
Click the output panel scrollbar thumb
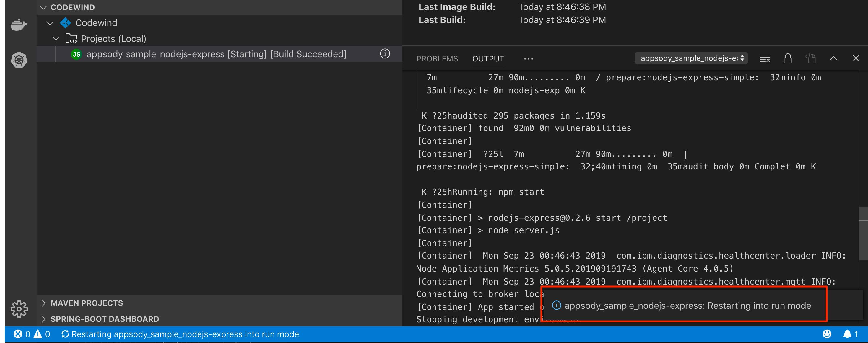[863, 233]
